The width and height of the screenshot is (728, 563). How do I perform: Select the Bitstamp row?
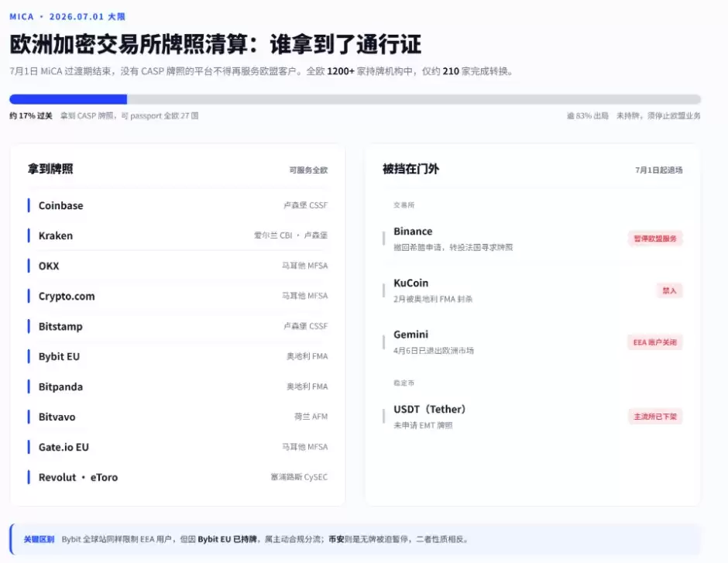pos(177,326)
